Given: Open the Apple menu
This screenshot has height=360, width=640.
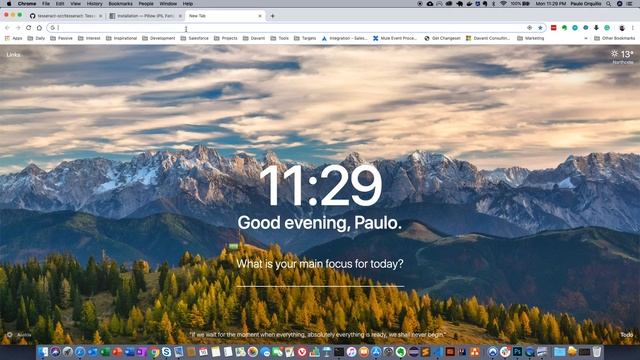Looking at the screenshot, I should pyautogui.click(x=9, y=4).
